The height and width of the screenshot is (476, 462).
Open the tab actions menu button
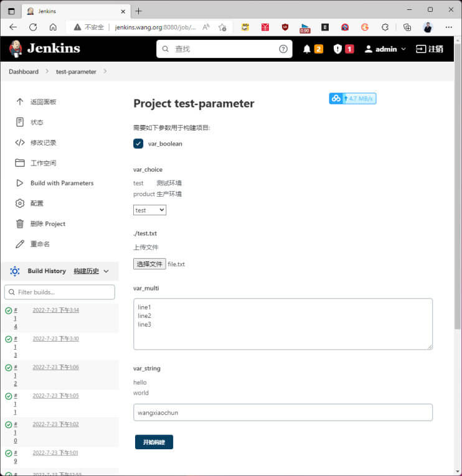tap(11, 11)
